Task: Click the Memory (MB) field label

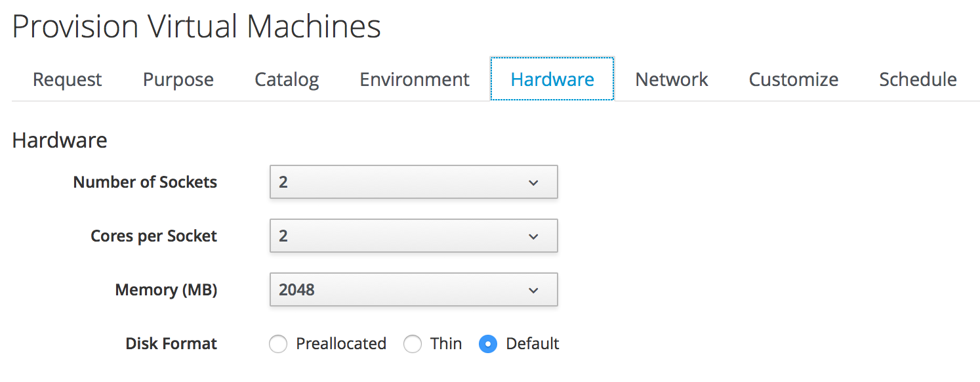Action: [x=166, y=289]
